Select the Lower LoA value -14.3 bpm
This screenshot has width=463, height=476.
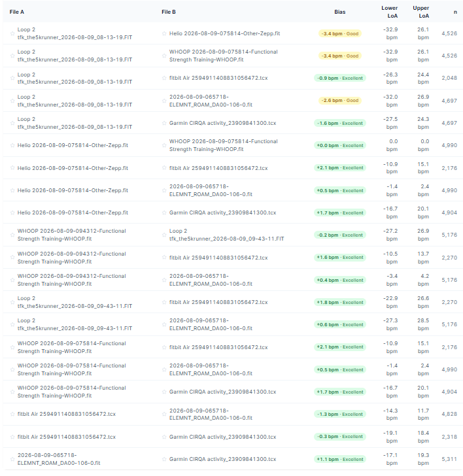click(x=390, y=414)
